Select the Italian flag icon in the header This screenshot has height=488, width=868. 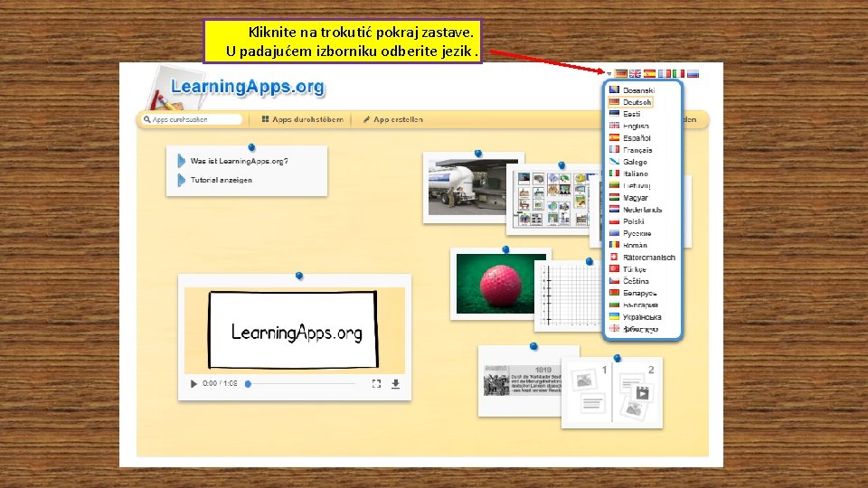pos(679,73)
